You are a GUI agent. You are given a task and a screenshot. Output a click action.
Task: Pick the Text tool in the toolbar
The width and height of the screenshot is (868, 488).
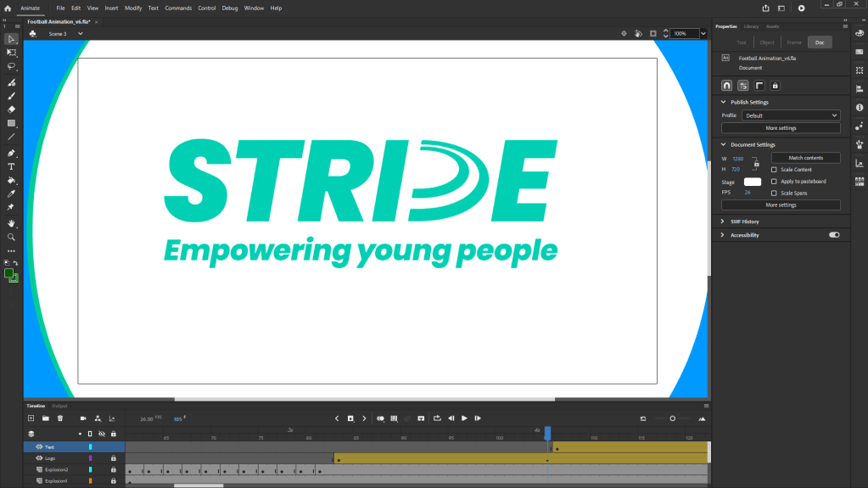(x=11, y=167)
